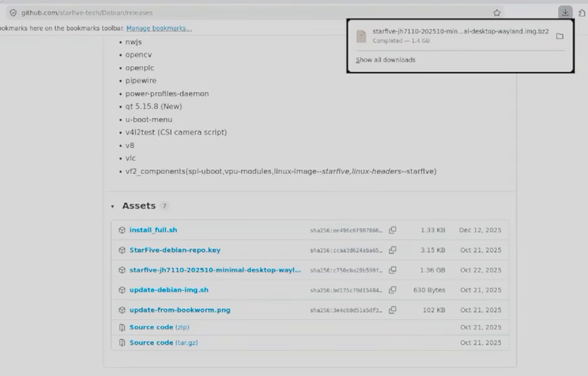Copy sha256 hash for update-from-bookworm.png

(392, 310)
